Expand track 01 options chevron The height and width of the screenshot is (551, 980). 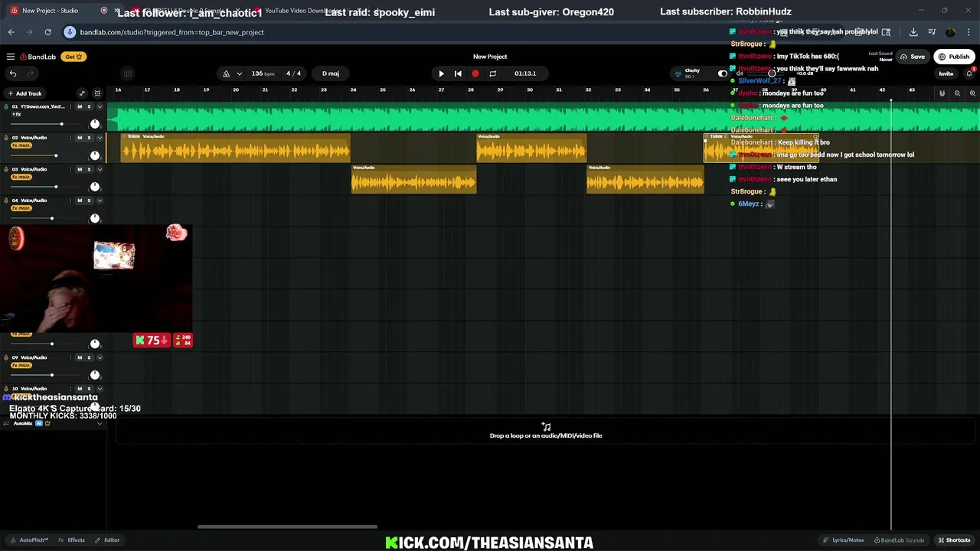100,106
